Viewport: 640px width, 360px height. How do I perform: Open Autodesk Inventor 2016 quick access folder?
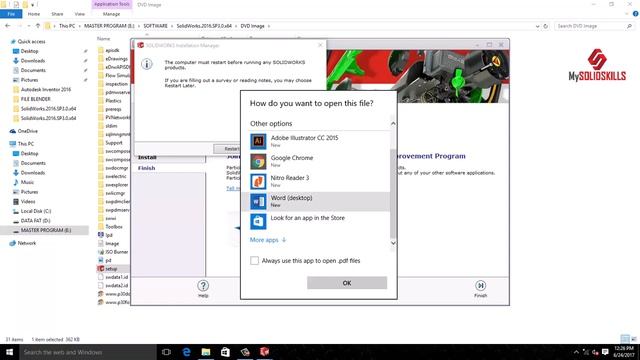pyautogui.click(x=46, y=89)
